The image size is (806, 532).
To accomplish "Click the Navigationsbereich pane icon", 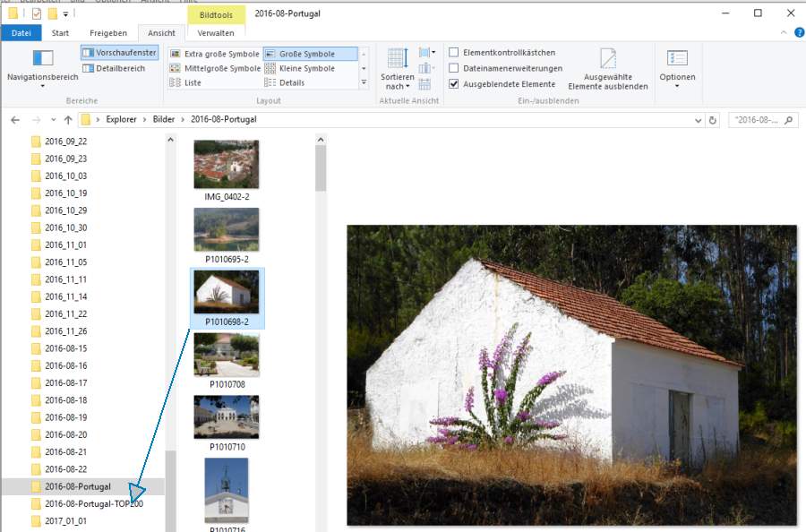I will coord(42,59).
